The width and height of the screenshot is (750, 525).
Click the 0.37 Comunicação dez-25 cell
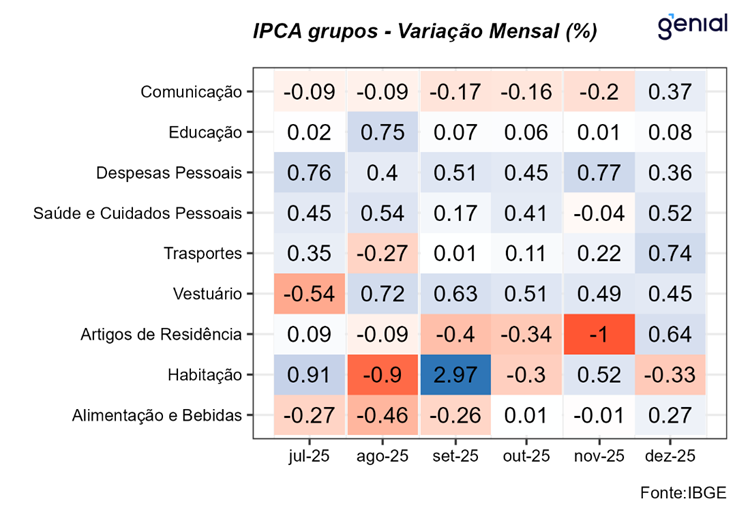click(671, 92)
